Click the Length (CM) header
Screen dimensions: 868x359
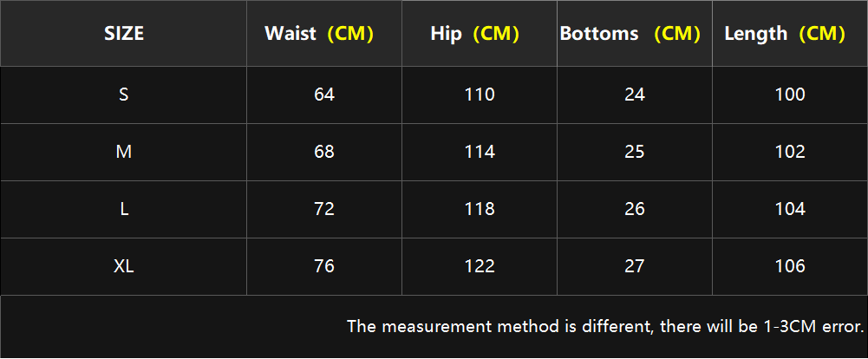785,34
